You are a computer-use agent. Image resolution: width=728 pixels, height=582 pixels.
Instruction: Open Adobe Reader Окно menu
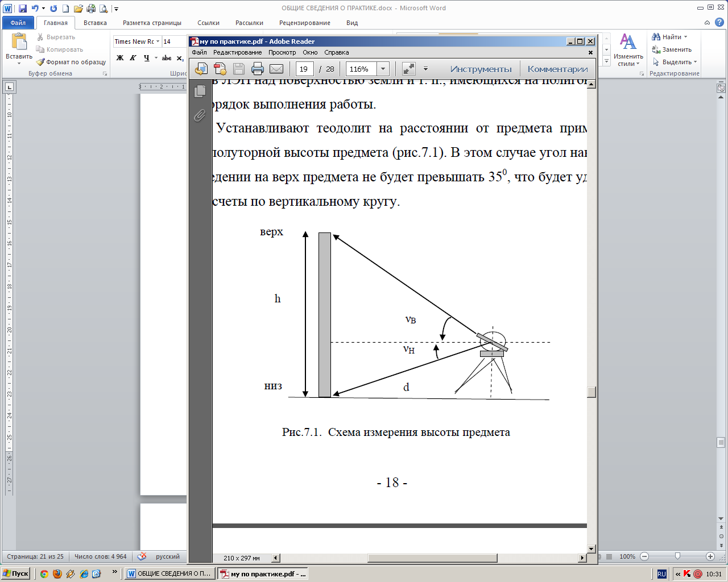pyautogui.click(x=310, y=52)
